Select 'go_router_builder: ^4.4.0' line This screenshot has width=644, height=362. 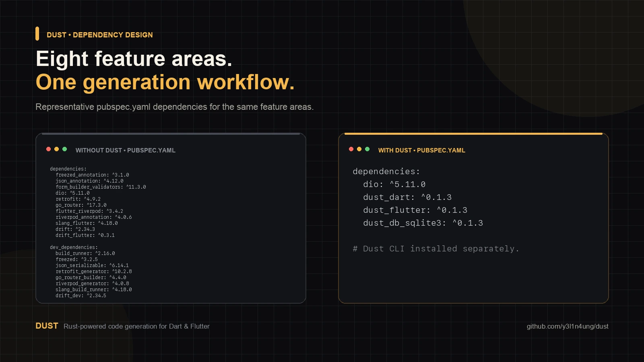point(91,278)
